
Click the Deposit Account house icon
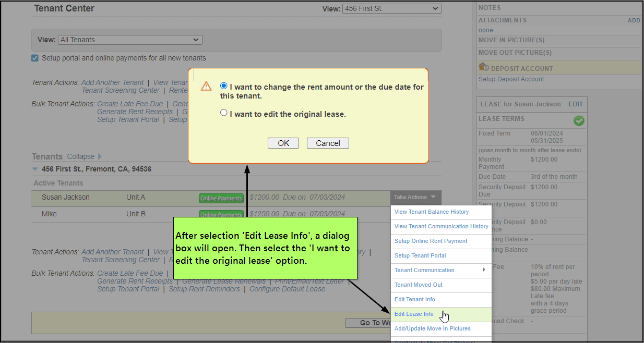pyautogui.click(x=483, y=67)
